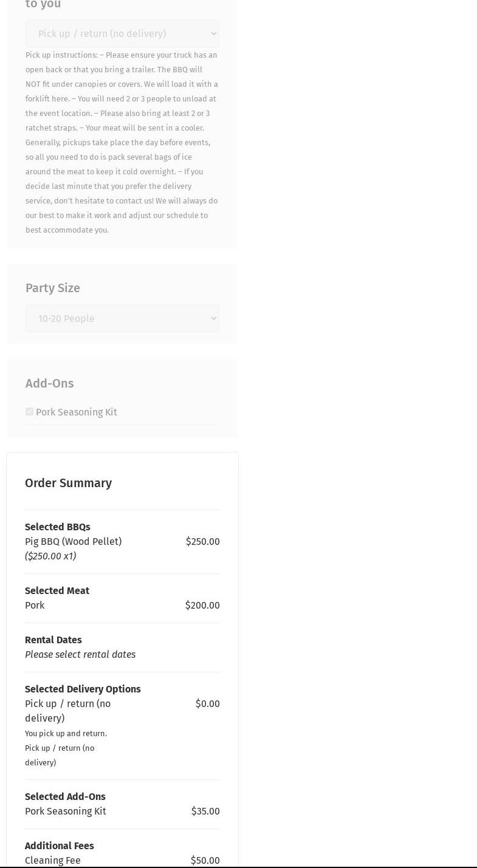The image size is (477, 868).
Task: Click the Cleaning Fee line item
Action: pyautogui.click(x=53, y=860)
